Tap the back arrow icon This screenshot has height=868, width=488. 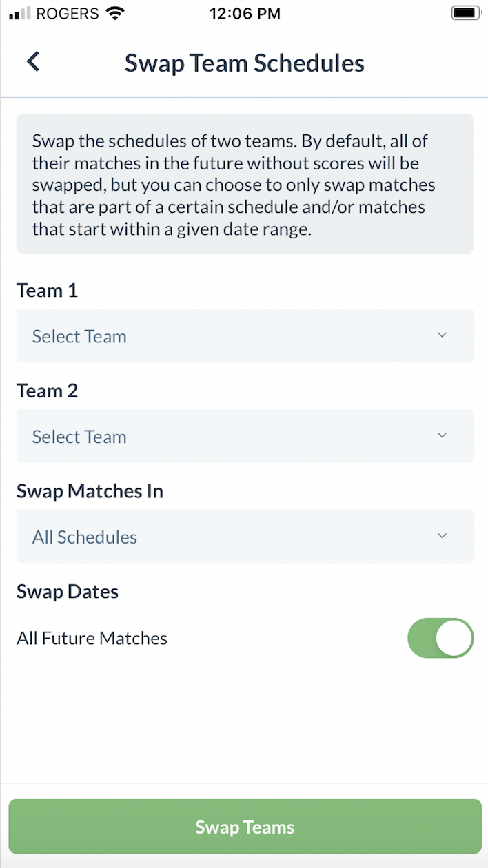(33, 62)
